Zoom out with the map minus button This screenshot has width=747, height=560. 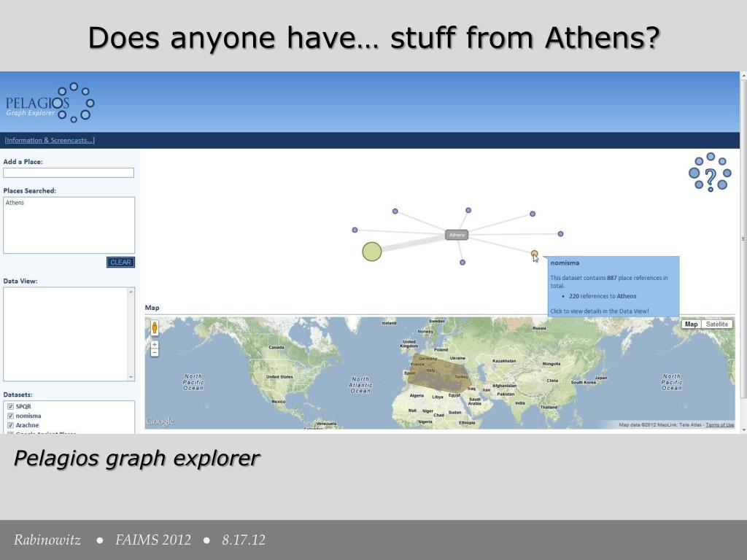click(x=155, y=352)
